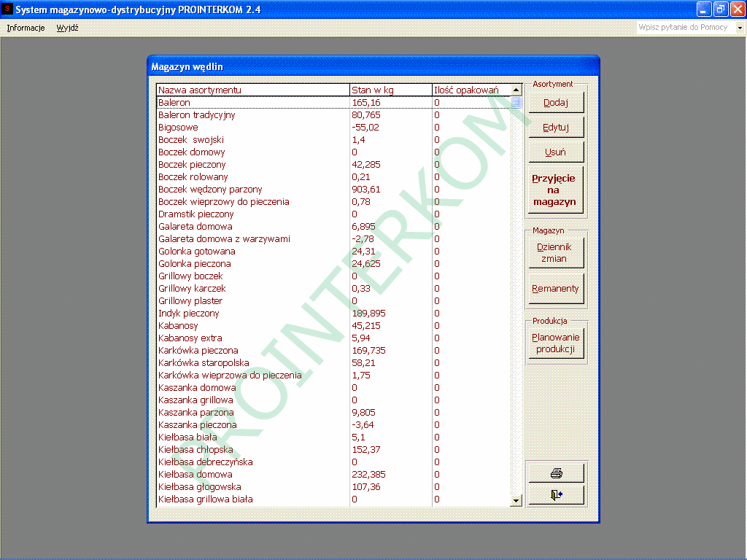This screenshot has height=560, width=747.
Task: Open Planowanie produkcji
Action: pyautogui.click(x=555, y=343)
